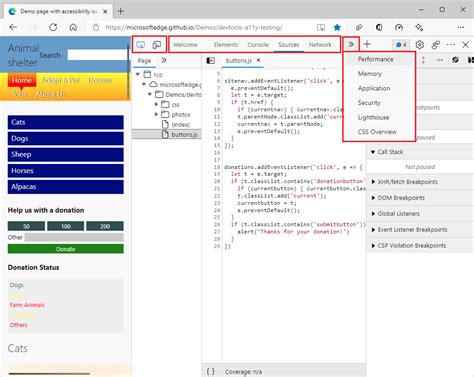Click the favorites star in address bar
This screenshot has width=474, height=377.
[x=337, y=27]
